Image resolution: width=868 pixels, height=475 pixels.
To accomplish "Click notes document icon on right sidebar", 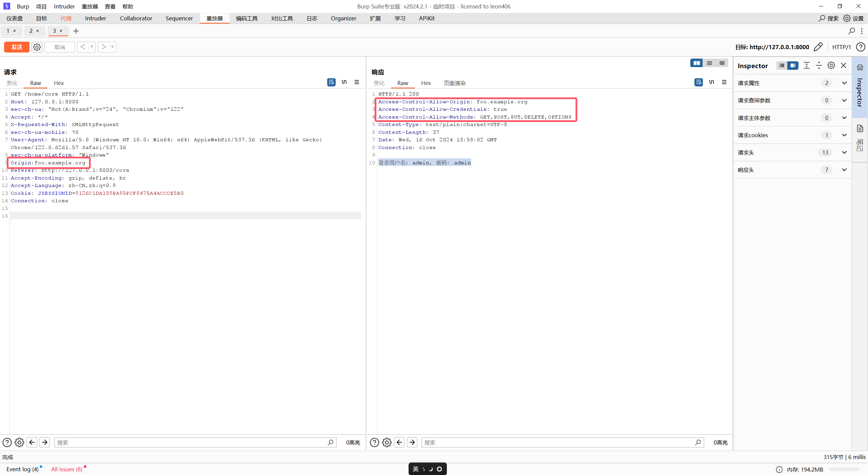I will point(860,128).
